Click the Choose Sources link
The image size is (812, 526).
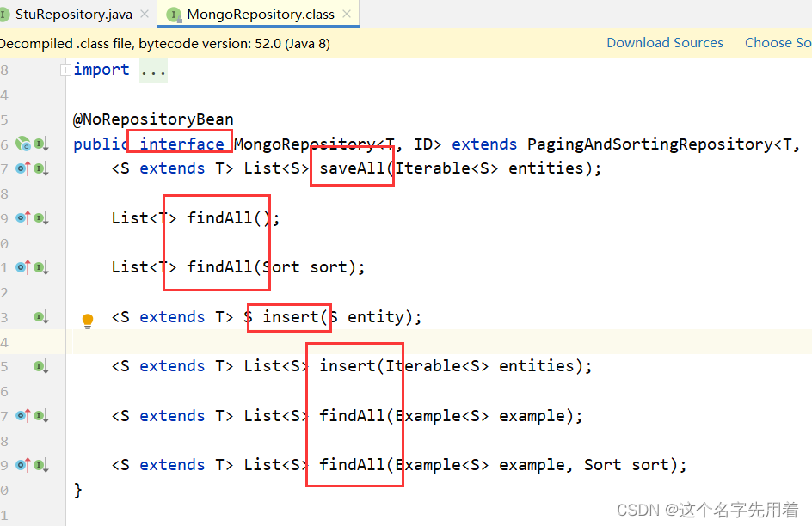pyautogui.click(x=777, y=42)
